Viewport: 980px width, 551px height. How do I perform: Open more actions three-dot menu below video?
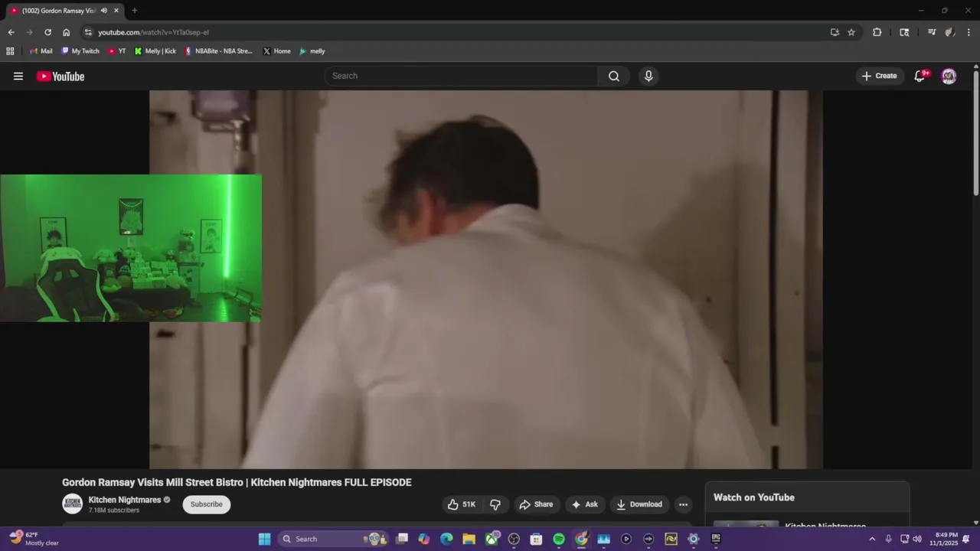[x=683, y=504]
